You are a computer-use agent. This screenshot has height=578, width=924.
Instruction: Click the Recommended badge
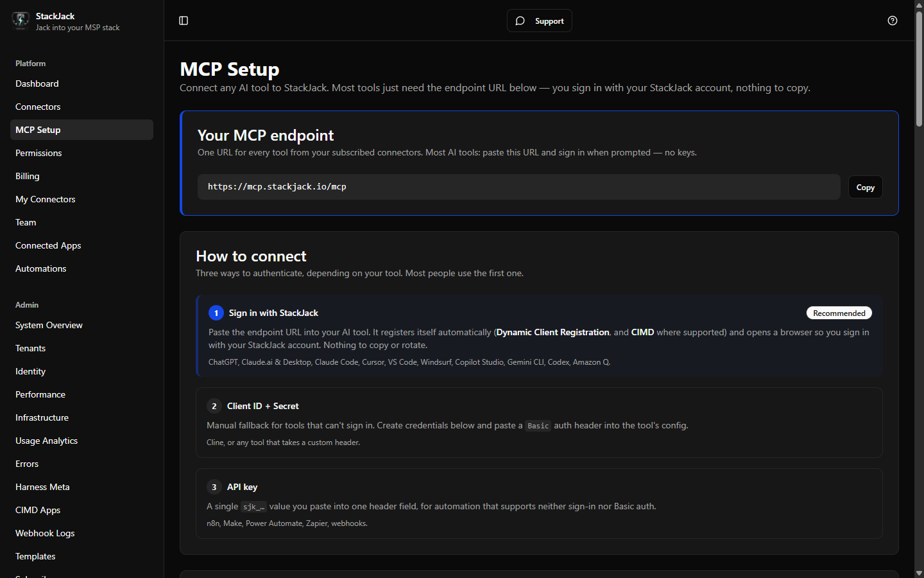point(839,313)
